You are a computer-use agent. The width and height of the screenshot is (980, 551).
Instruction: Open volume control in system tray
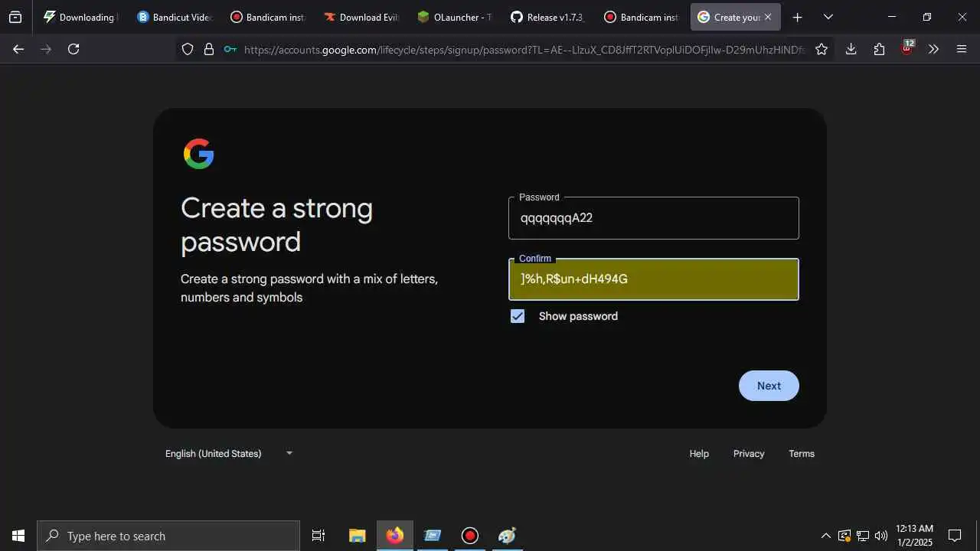(881, 536)
